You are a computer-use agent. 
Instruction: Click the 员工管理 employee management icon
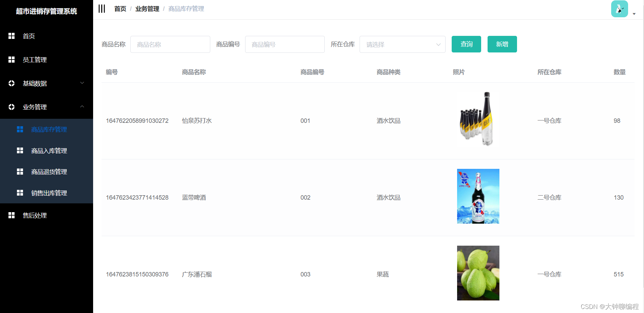pos(12,60)
